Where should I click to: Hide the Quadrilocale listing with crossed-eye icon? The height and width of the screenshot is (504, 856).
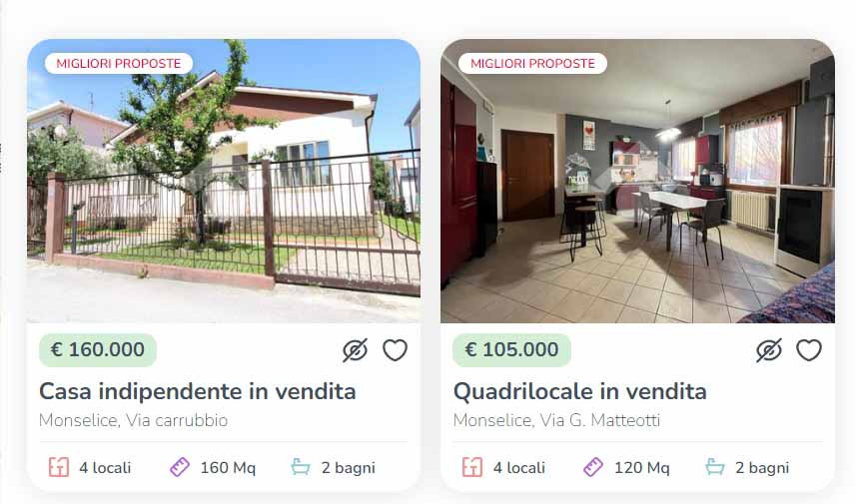point(769,350)
